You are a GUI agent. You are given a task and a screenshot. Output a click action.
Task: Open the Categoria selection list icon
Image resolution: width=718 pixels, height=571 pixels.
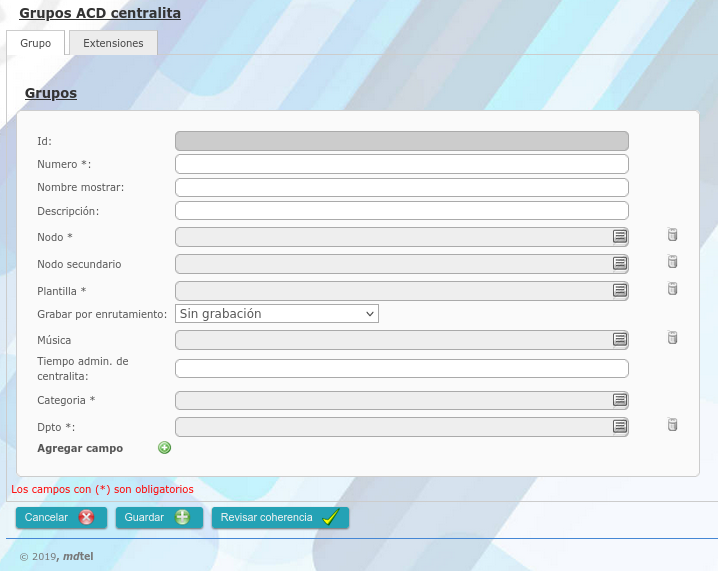(620, 400)
